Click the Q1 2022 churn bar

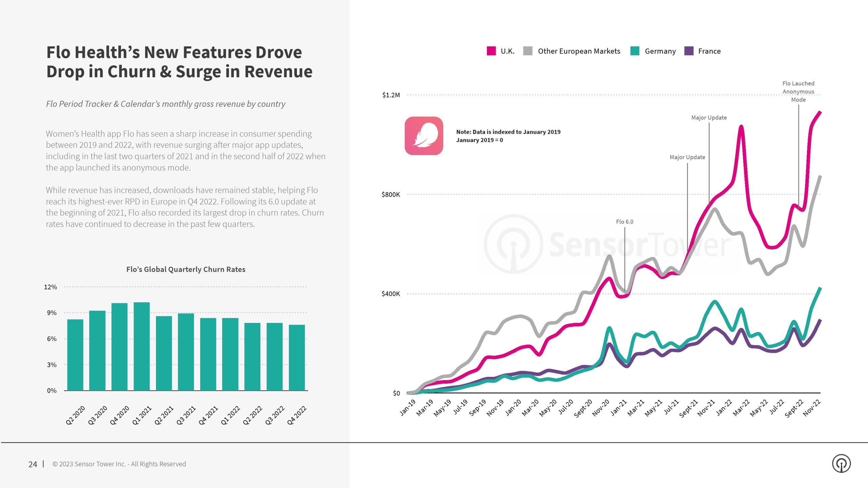230,354
